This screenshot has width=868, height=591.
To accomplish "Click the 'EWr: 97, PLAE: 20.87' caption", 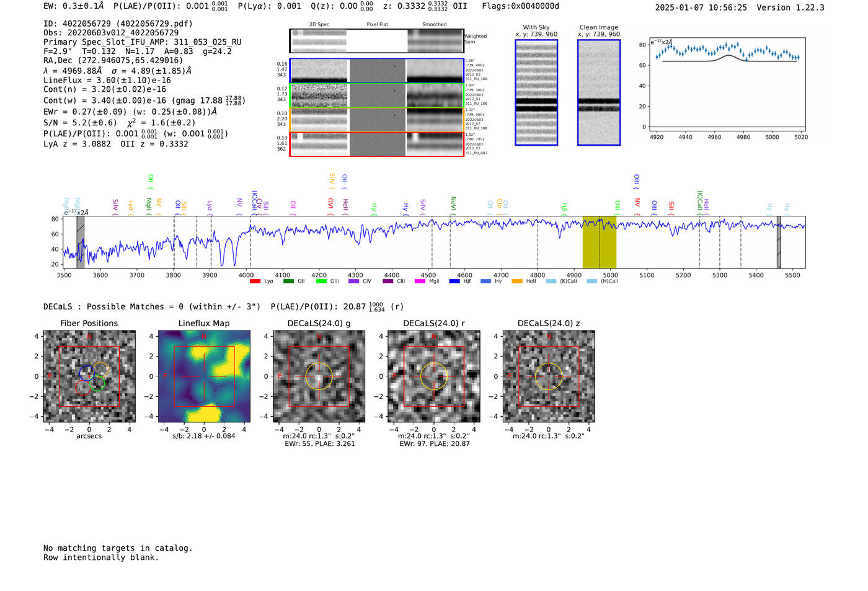I will pos(435,444).
